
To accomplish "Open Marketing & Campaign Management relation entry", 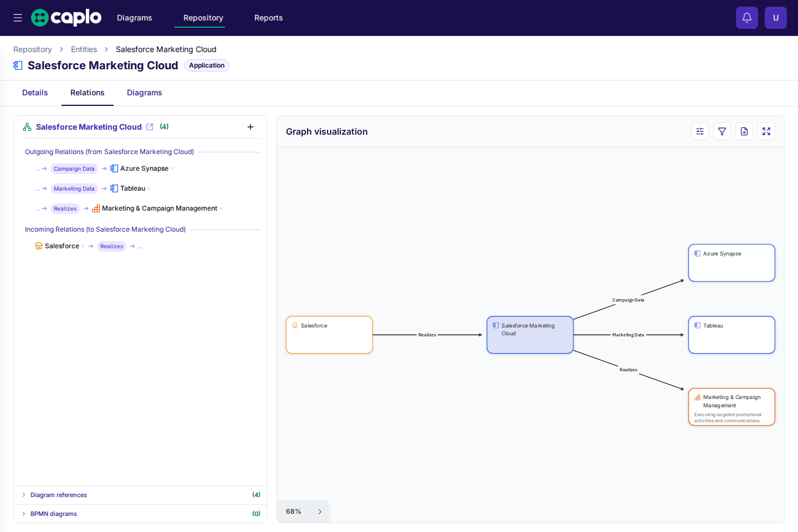I will coord(160,208).
